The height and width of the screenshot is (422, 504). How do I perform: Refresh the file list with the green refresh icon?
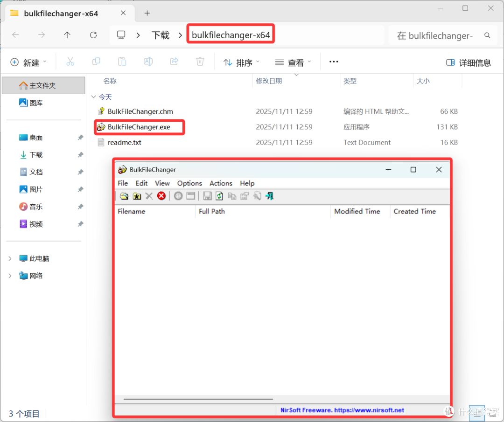point(219,196)
